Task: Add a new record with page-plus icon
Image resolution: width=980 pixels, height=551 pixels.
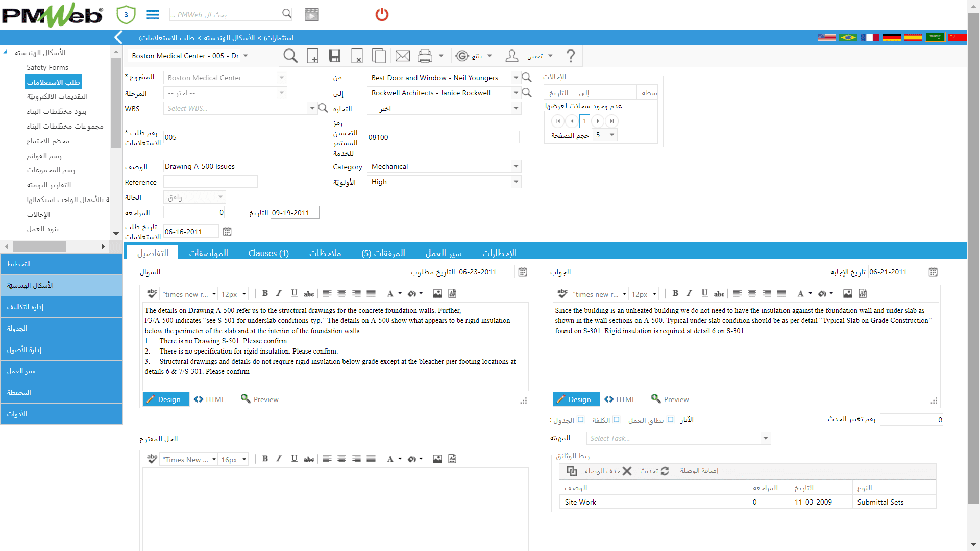Action: (x=312, y=56)
